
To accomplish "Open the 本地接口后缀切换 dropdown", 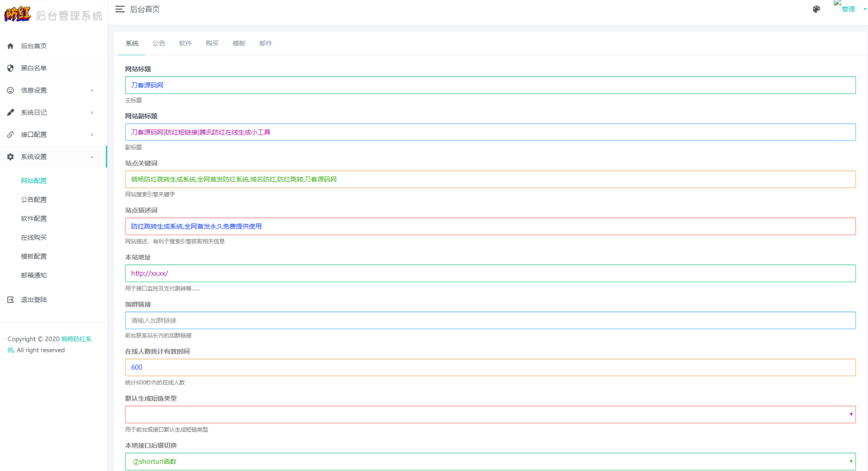I will coord(490,461).
